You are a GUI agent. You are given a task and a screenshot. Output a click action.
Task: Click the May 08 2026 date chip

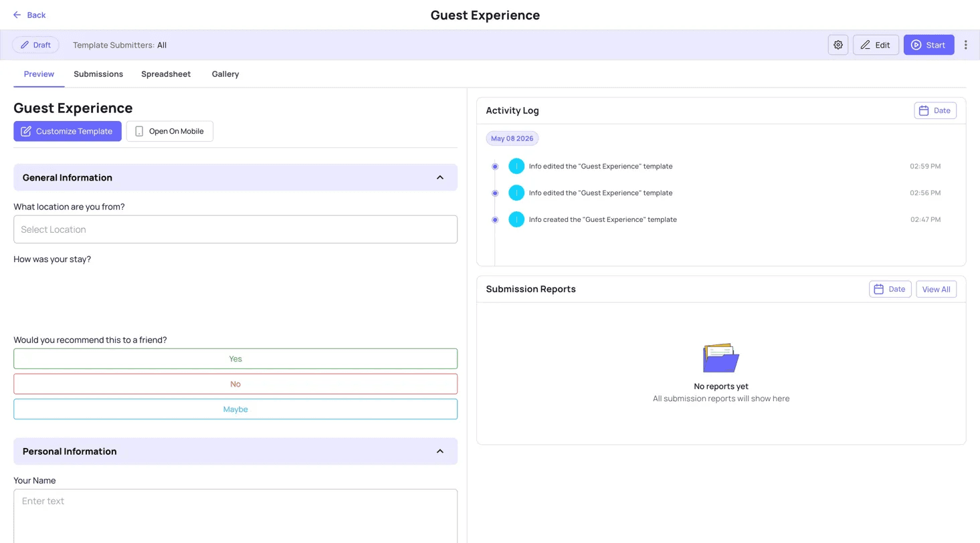point(512,138)
